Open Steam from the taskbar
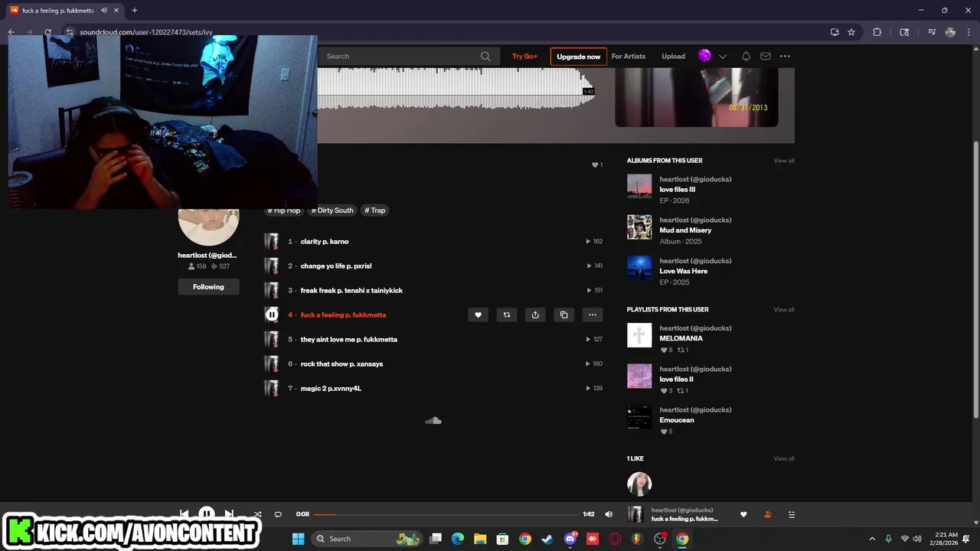The width and height of the screenshot is (980, 551). coord(547,539)
